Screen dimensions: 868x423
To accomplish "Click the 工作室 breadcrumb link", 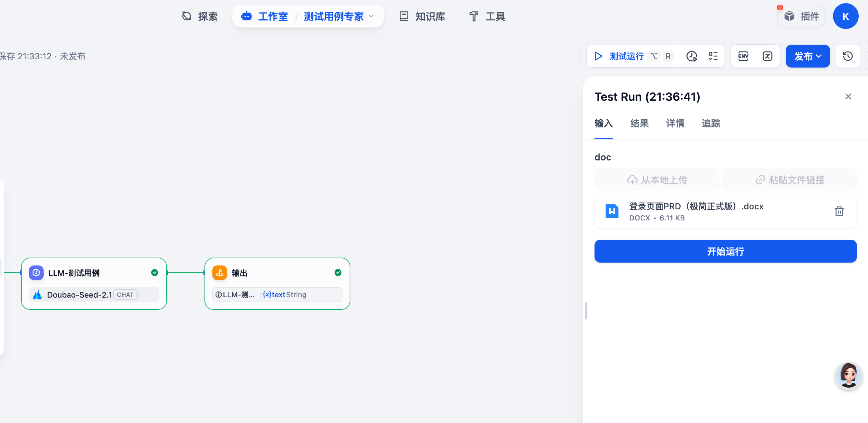I will click(273, 16).
